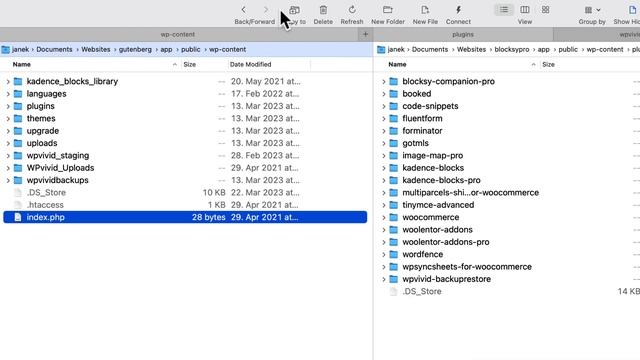The width and height of the screenshot is (640, 360).
Task: Expand the blocksy-companion-pro folder
Action: [x=384, y=82]
